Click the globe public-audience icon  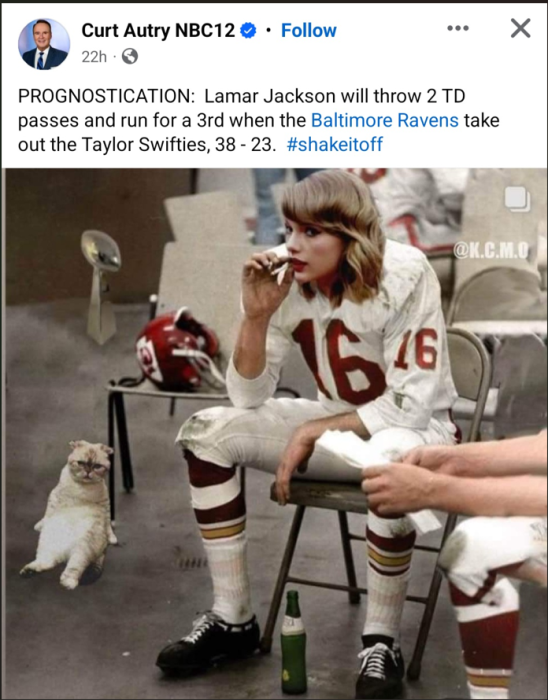point(130,56)
